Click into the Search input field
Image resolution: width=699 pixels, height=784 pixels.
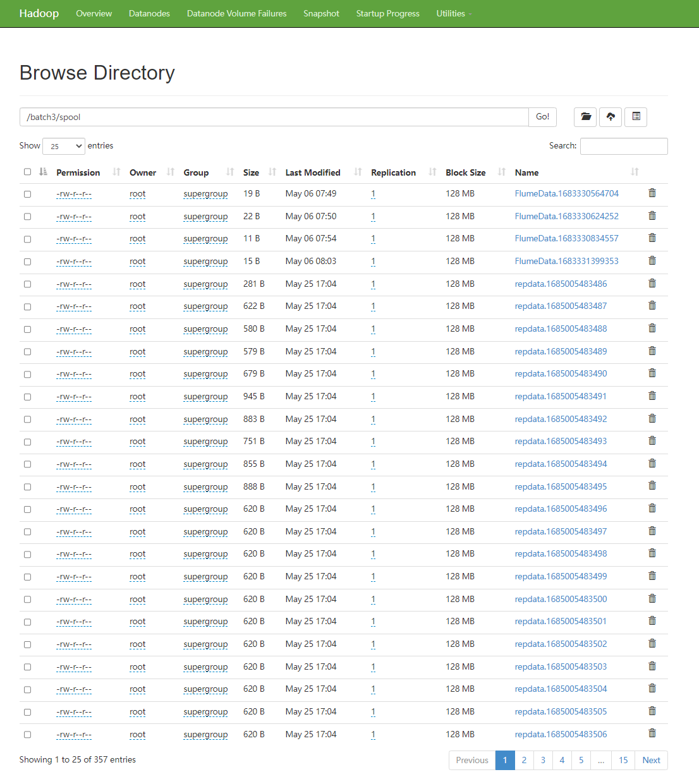624,146
